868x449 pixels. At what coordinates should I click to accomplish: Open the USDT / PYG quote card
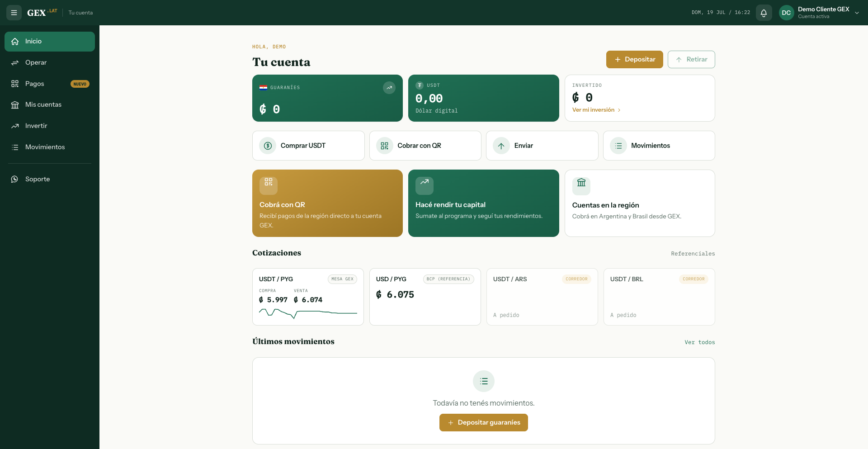308,297
